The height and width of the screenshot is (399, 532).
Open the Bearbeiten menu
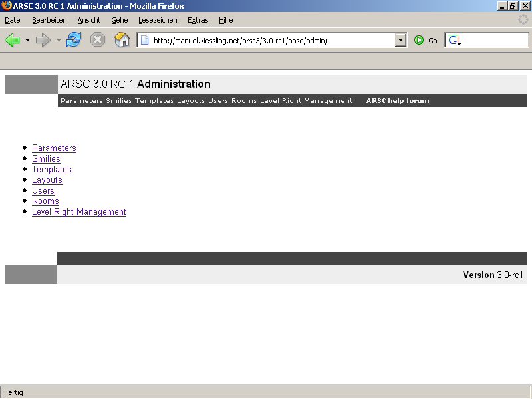[49, 20]
